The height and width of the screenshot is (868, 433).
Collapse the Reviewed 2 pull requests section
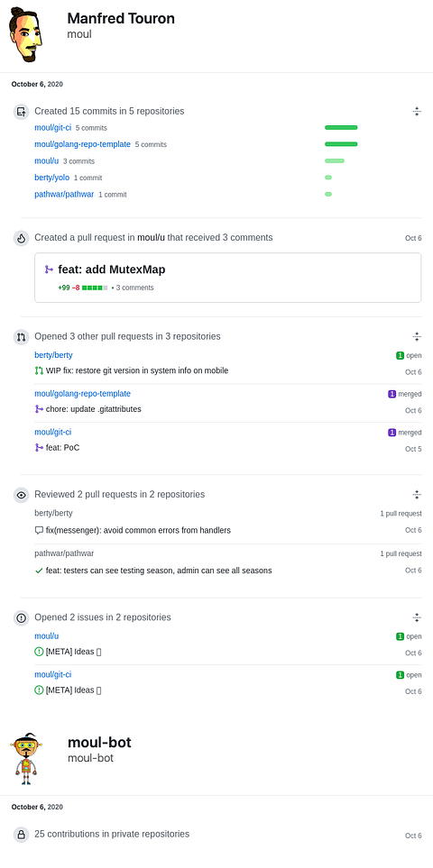point(417,494)
